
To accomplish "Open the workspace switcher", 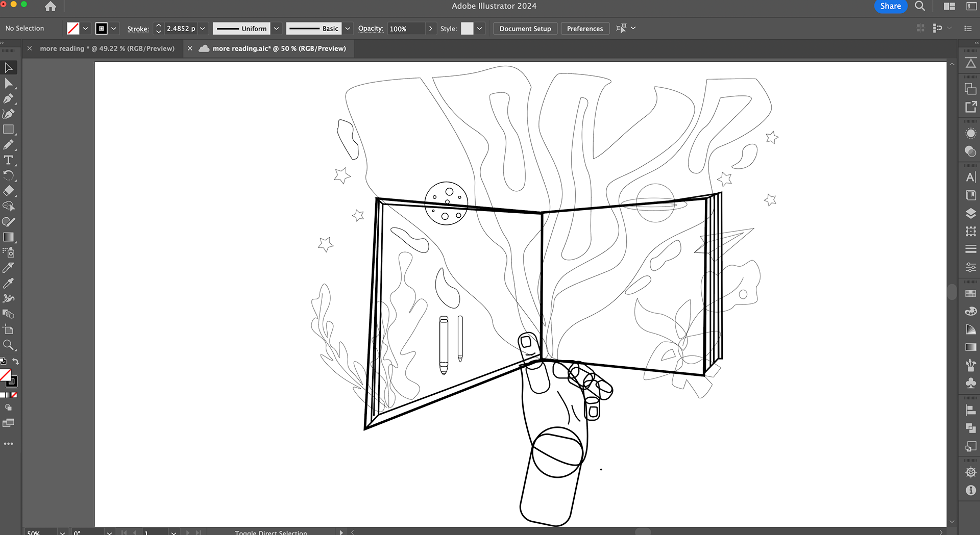I will [x=971, y=6].
